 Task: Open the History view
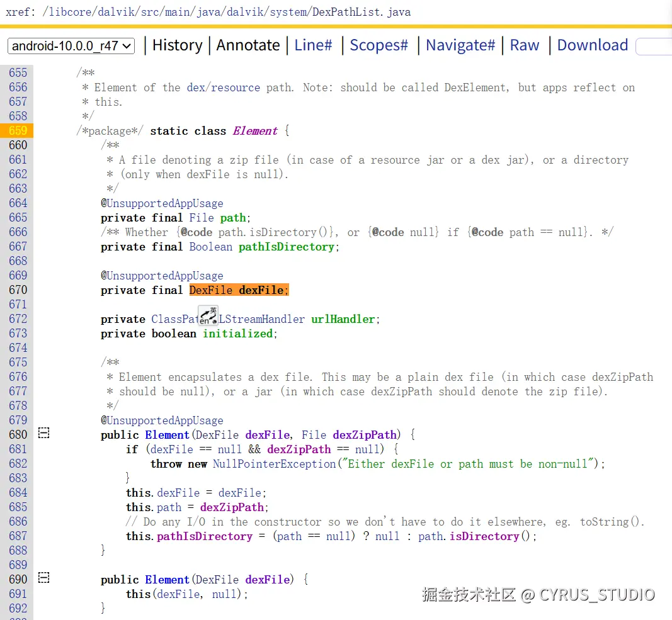tap(178, 45)
